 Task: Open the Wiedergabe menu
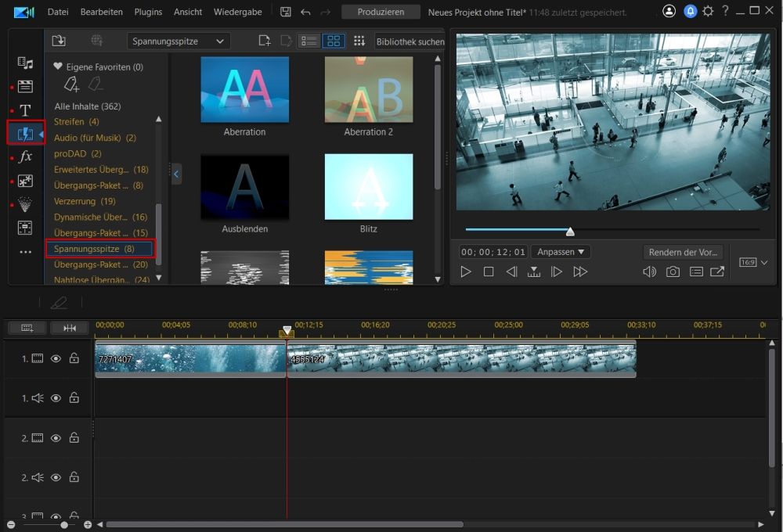click(238, 12)
